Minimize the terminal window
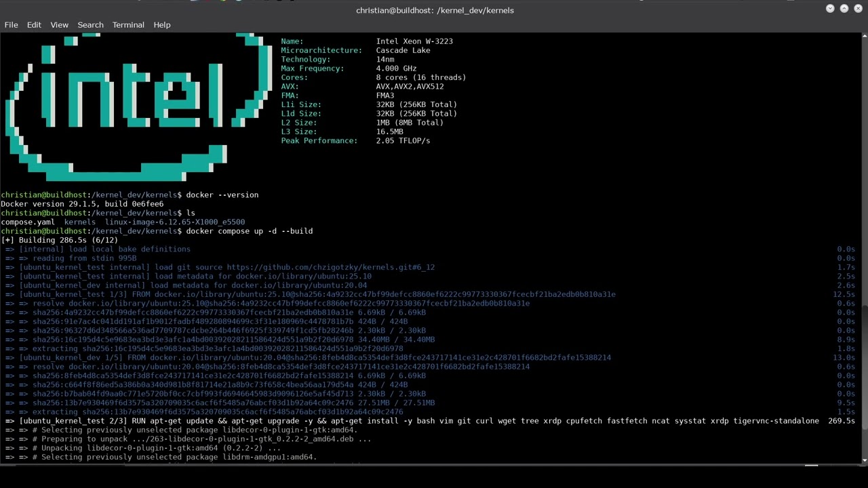Screen dimensions: 868x488 [830, 9]
